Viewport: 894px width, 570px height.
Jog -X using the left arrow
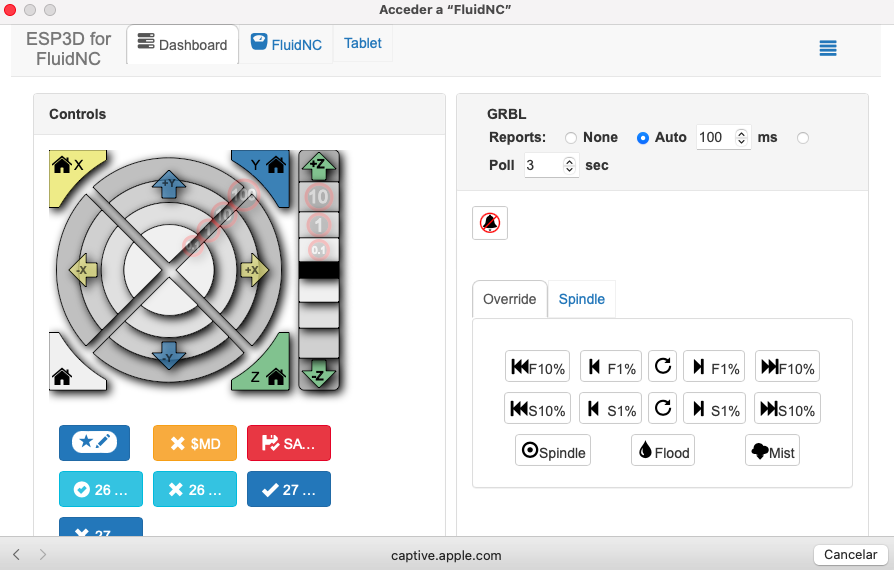(83, 270)
